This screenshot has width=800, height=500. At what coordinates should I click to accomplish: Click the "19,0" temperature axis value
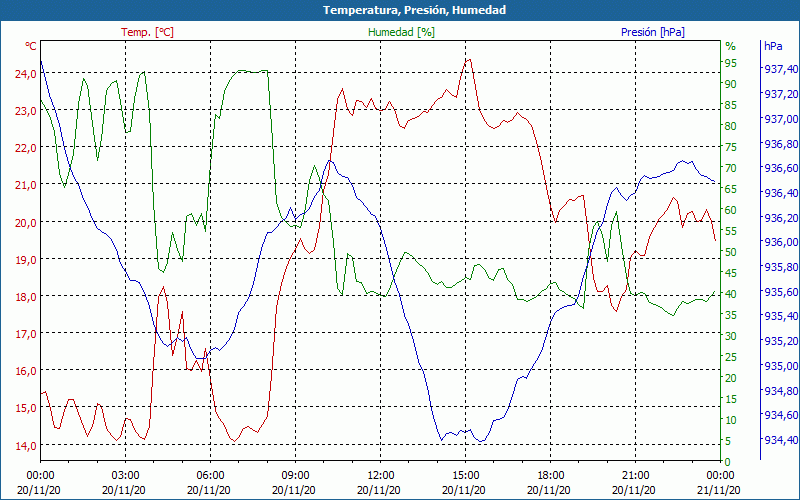[x=26, y=260]
